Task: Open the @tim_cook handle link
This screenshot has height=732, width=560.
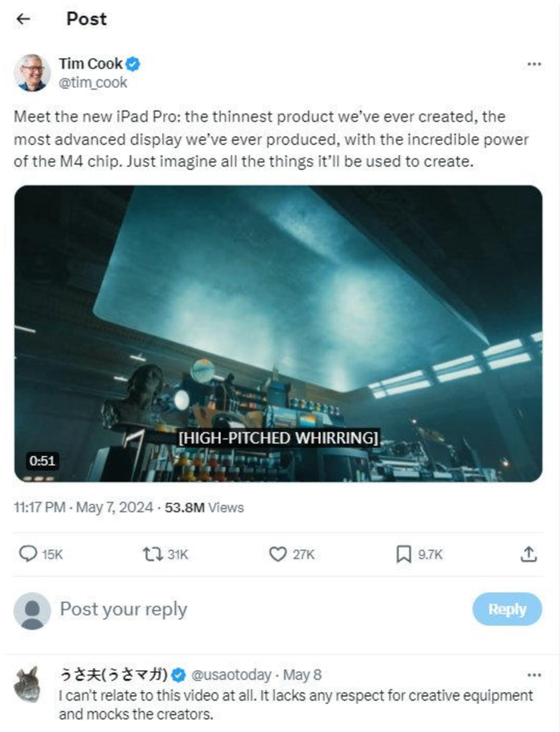Action: (93, 82)
